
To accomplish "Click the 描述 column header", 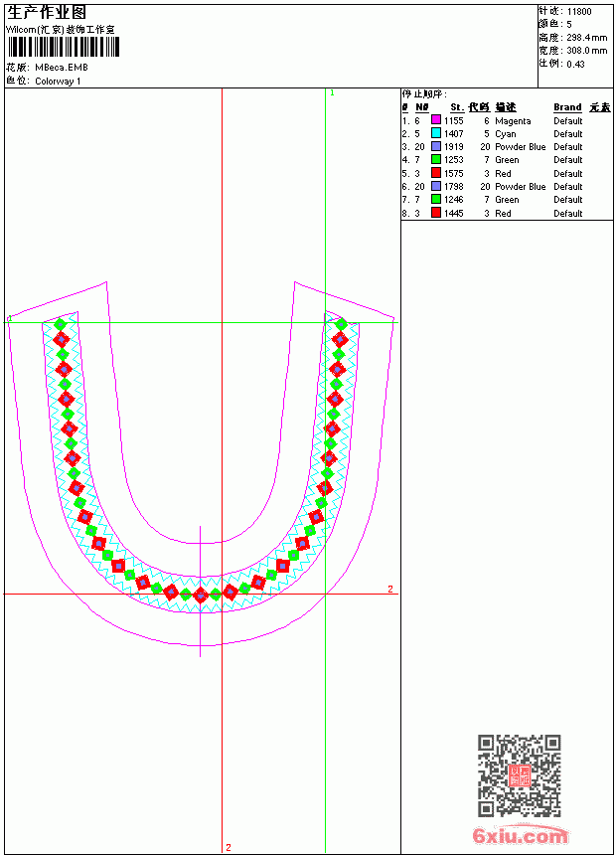I will (x=506, y=107).
